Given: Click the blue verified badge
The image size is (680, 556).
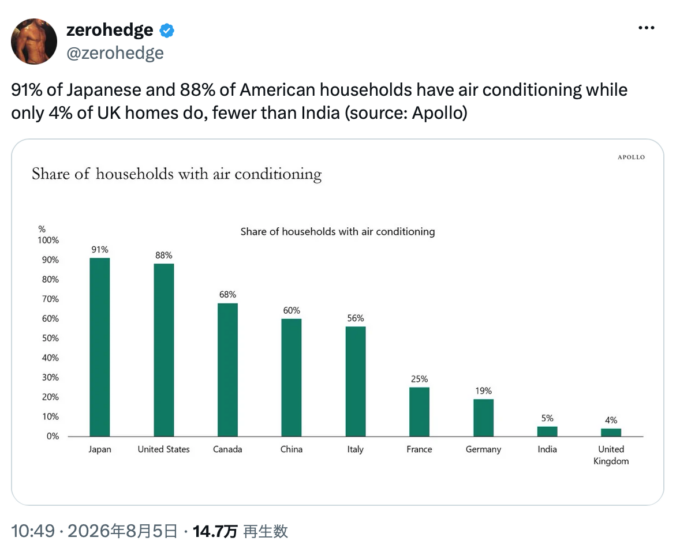Looking at the screenshot, I should (167, 31).
